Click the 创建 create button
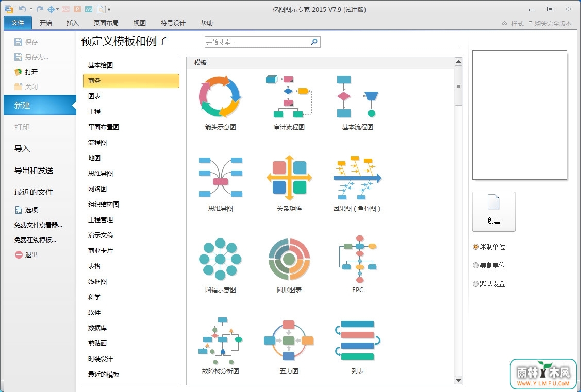Viewport: 581px width, 392px height. click(x=493, y=212)
